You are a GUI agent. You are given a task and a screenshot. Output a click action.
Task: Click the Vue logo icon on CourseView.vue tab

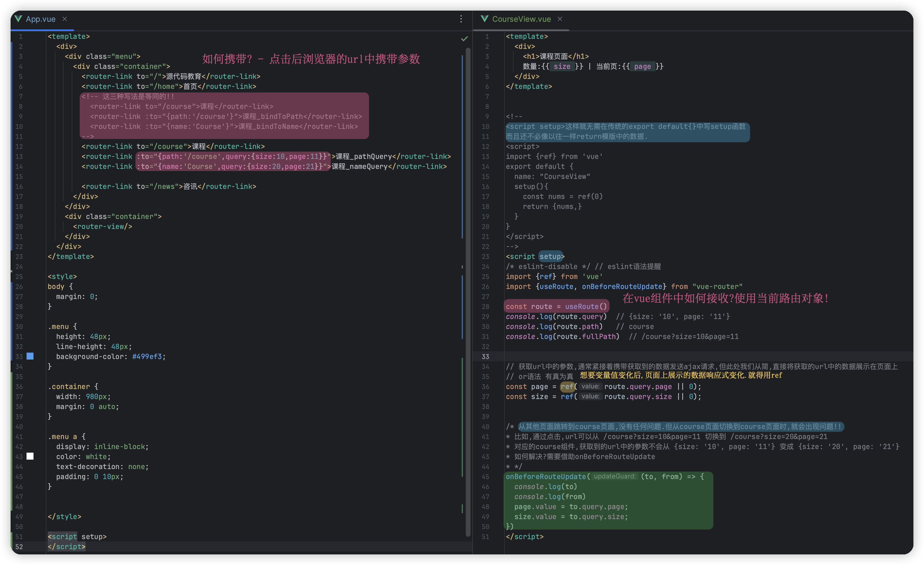click(x=484, y=19)
